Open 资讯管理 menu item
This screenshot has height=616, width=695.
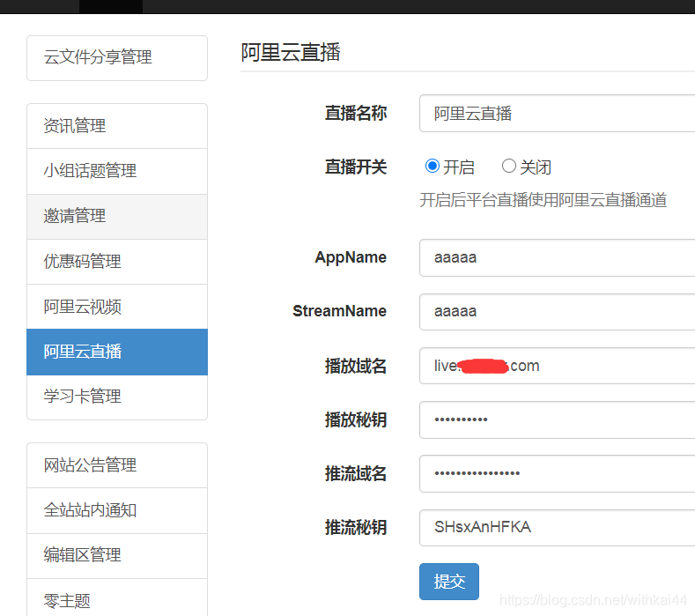pos(117,126)
